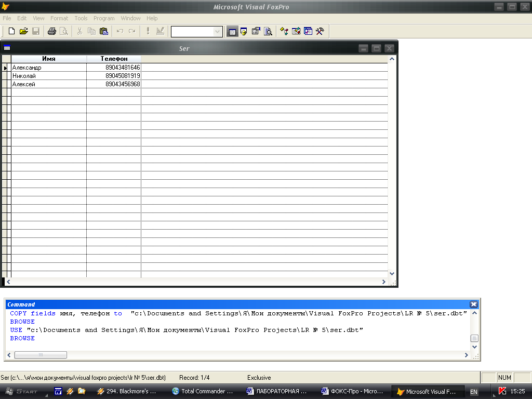
Task: Select the cell containing Александр
Action: click(49, 68)
